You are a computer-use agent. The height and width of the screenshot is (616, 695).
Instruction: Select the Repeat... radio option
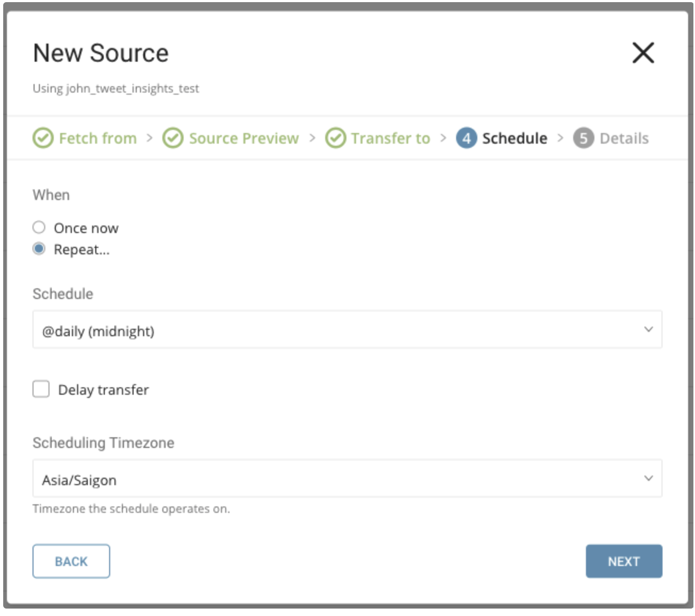[x=39, y=249]
